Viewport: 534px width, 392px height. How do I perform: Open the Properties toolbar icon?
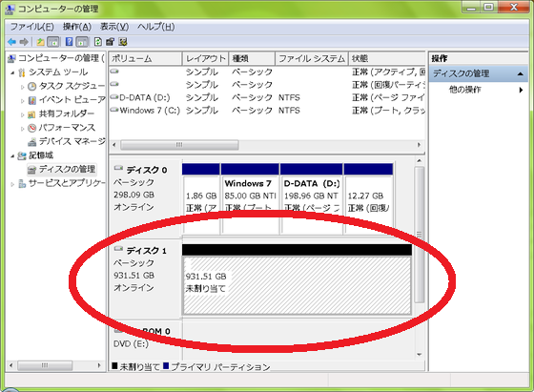point(110,42)
